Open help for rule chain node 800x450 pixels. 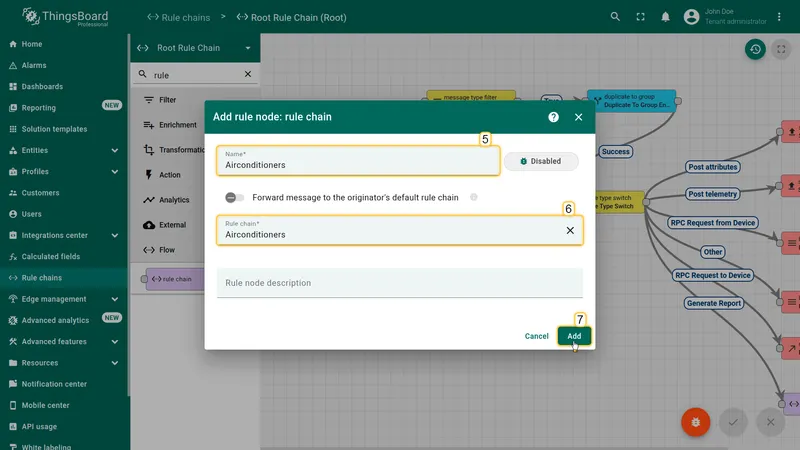coord(553,117)
